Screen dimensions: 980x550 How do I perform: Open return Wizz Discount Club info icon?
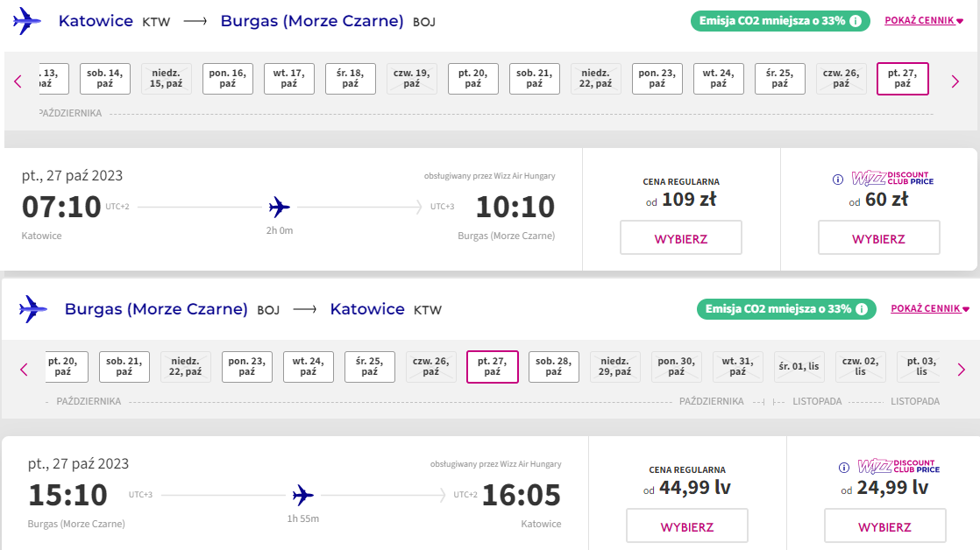click(844, 468)
